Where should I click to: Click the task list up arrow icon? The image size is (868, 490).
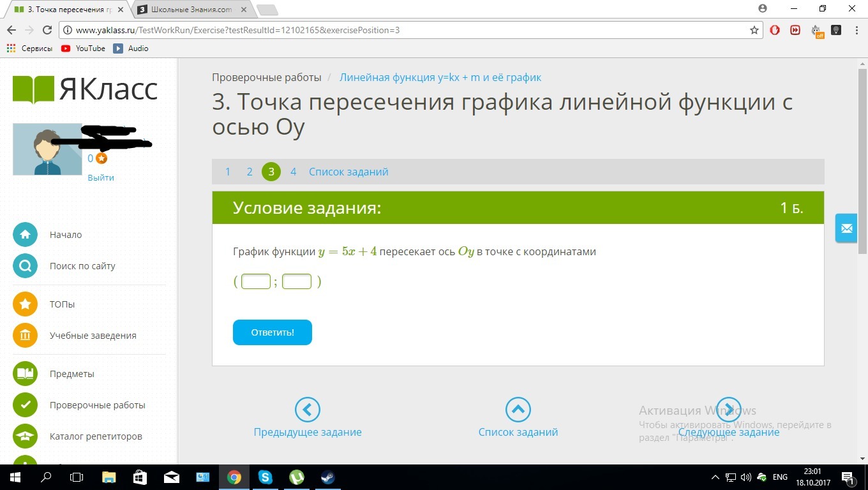tap(518, 410)
